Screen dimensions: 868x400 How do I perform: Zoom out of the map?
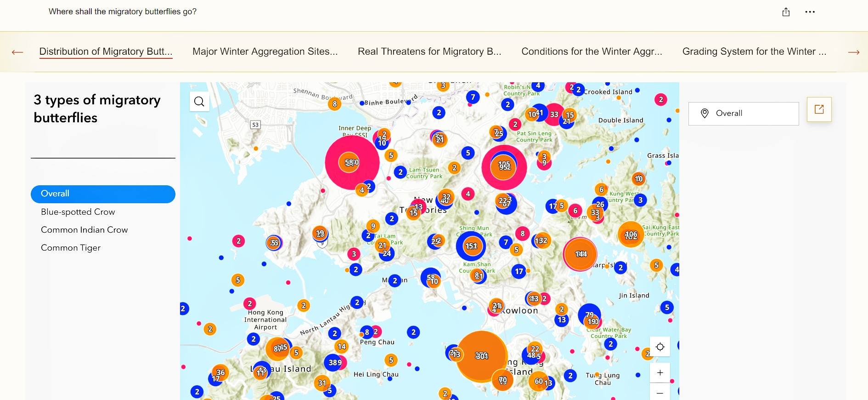click(660, 393)
